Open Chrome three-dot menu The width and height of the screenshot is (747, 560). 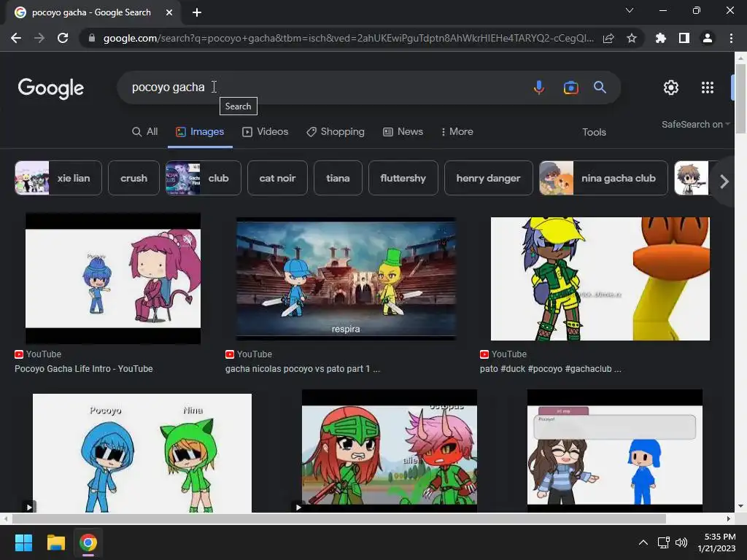pyautogui.click(x=731, y=38)
